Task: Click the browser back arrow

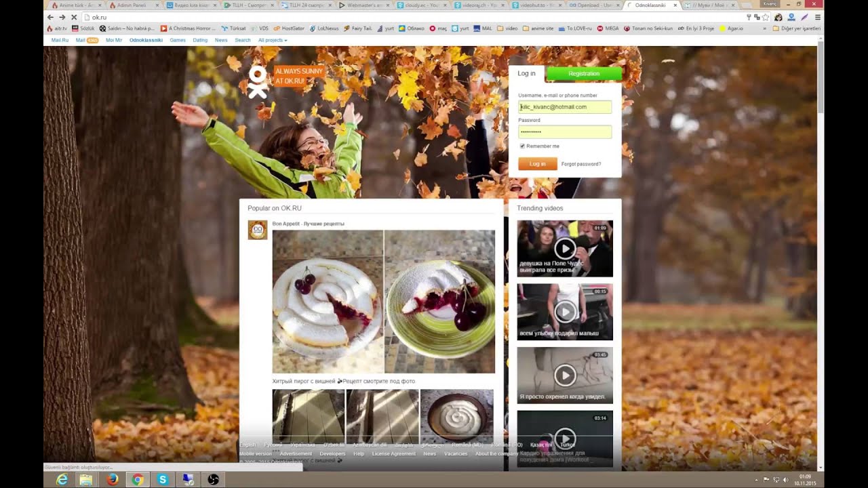Action: coord(50,17)
